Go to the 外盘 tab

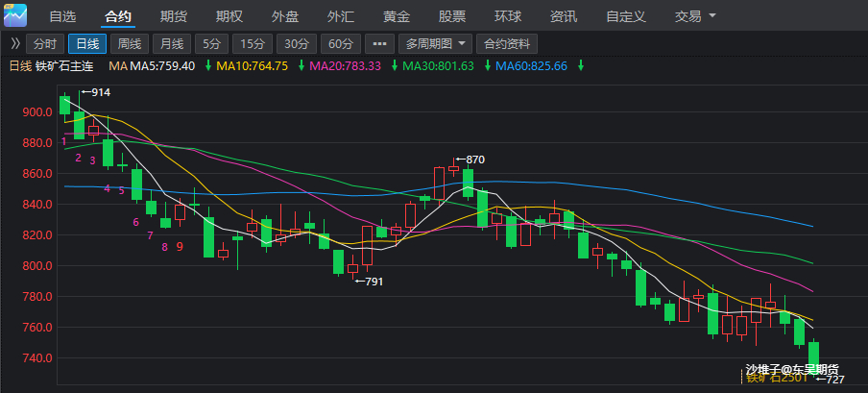(285, 16)
